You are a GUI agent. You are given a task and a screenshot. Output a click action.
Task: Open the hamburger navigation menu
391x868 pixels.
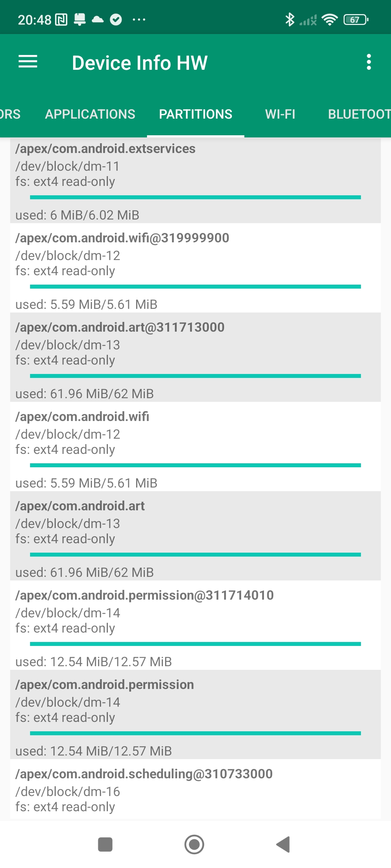[28, 62]
